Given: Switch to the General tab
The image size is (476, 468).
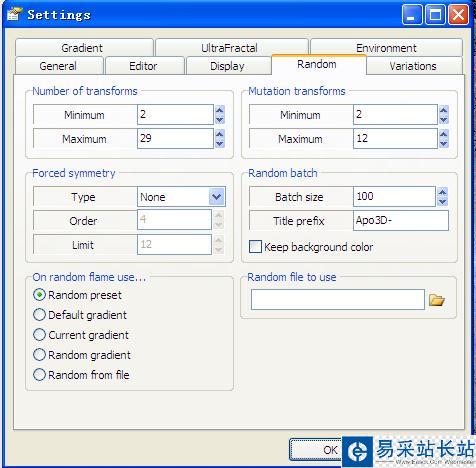Looking at the screenshot, I should [x=59, y=66].
